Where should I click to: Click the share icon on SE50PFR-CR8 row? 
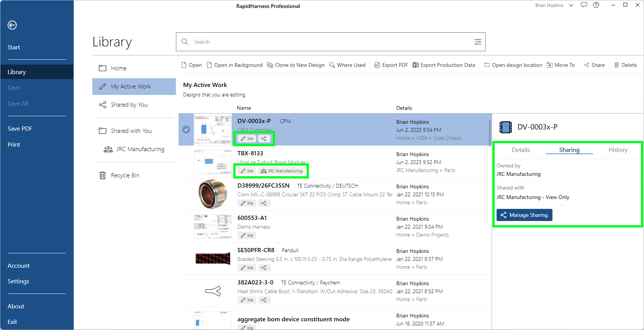pos(264,268)
